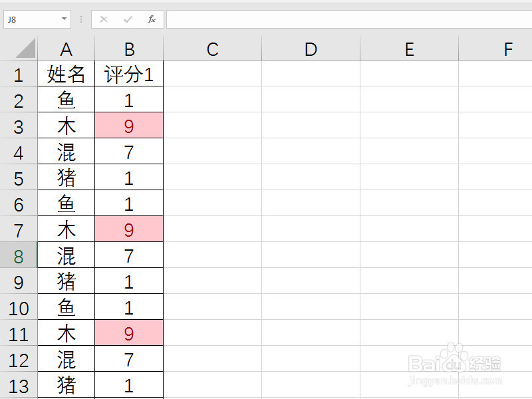Select column E header
The height and width of the screenshot is (399, 532).
409,49
